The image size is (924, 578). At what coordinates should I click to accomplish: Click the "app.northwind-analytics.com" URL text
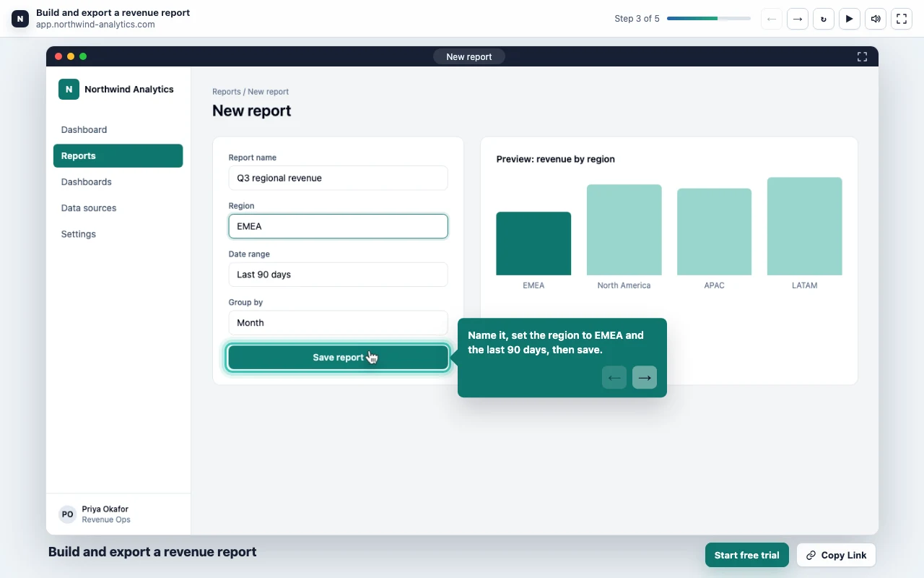(95, 25)
